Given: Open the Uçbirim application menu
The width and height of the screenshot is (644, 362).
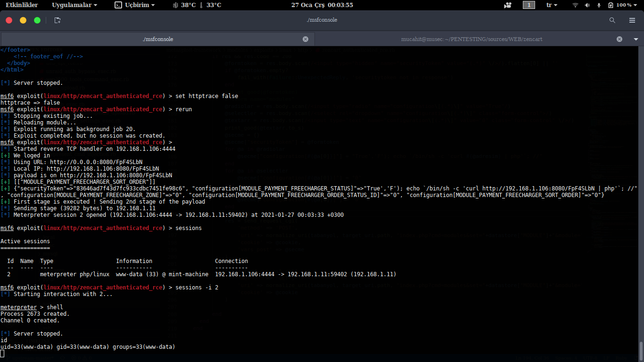Looking at the screenshot, I should point(135,5).
